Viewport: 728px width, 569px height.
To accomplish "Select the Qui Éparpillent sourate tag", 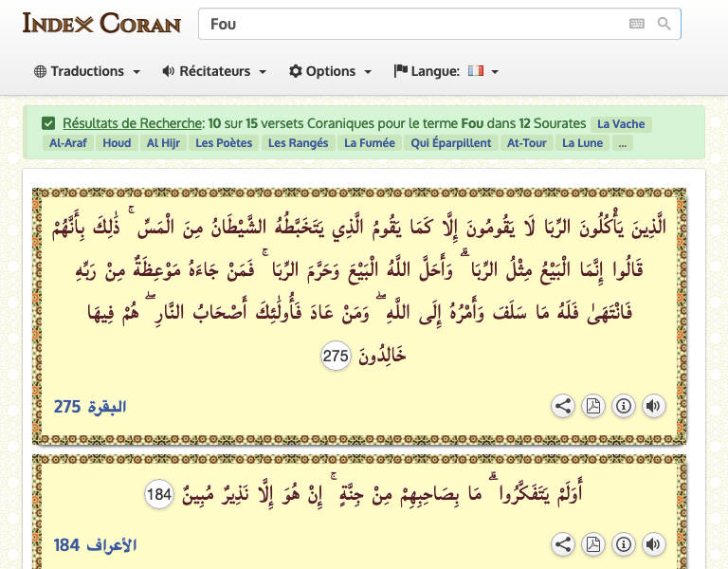I will [x=451, y=143].
